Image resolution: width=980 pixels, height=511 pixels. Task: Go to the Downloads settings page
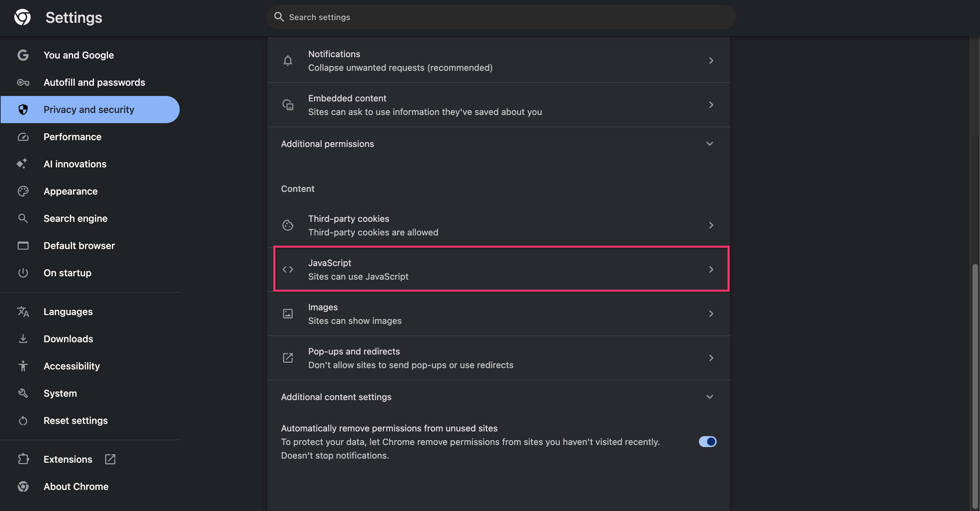[68, 339]
